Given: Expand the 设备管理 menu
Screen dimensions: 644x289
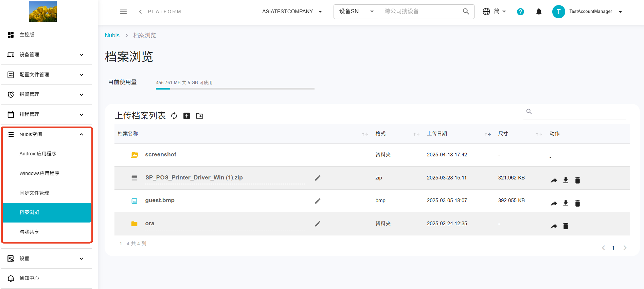Looking at the screenshot, I should pyautogui.click(x=46, y=55).
